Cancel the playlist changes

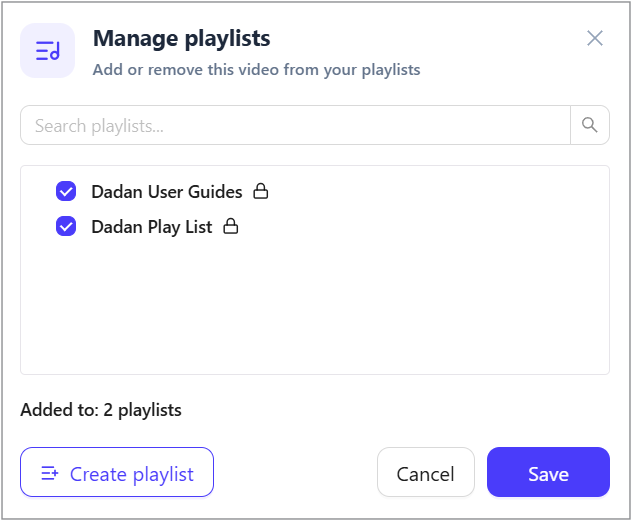pyautogui.click(x=426, y=472)
